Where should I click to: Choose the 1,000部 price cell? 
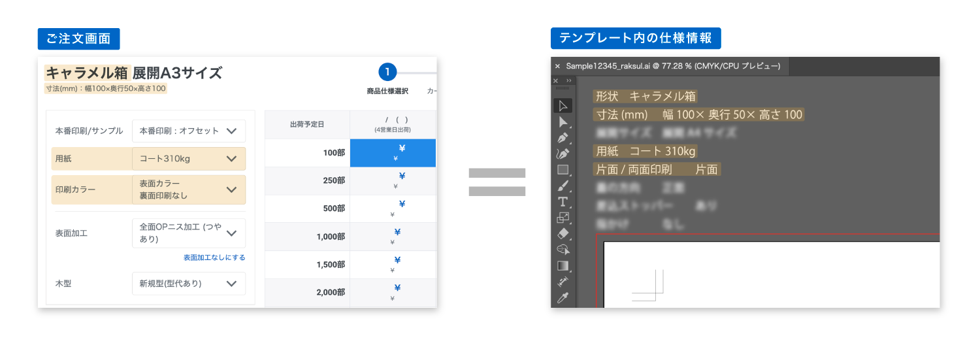[393, 237]
